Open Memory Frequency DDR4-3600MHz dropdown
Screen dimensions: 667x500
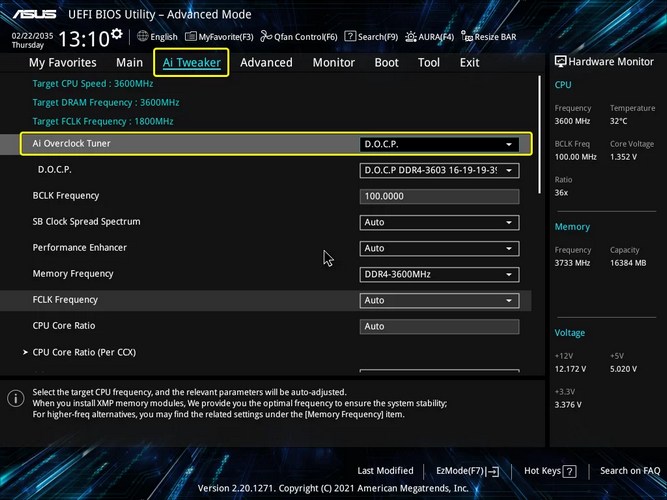point(439,274)
